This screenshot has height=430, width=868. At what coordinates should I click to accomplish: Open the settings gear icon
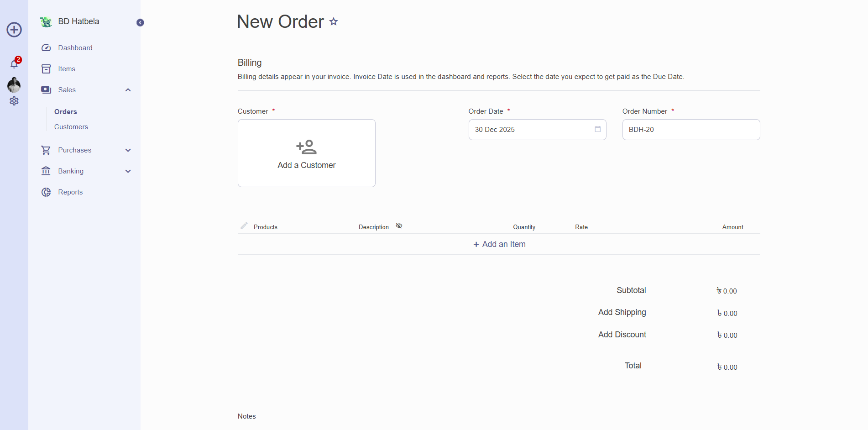click(x=14, y=101)
